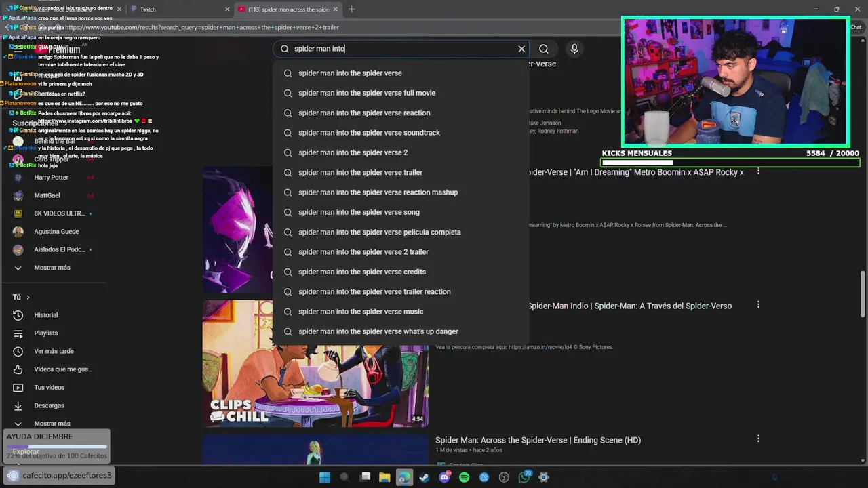Choose the 'reaction mashup' suggestion
This screenshot has height=488, width=868.
tap(401, 192)
